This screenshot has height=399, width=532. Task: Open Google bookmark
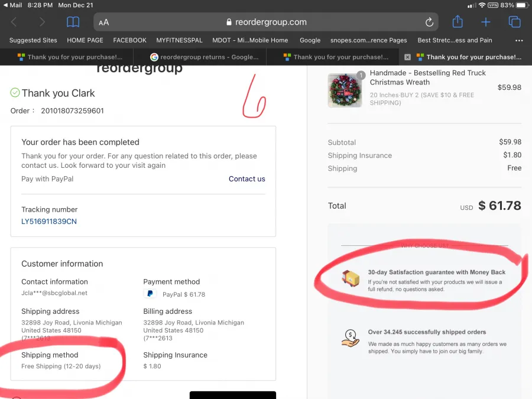pyautogui.click(x=310, y=40)
